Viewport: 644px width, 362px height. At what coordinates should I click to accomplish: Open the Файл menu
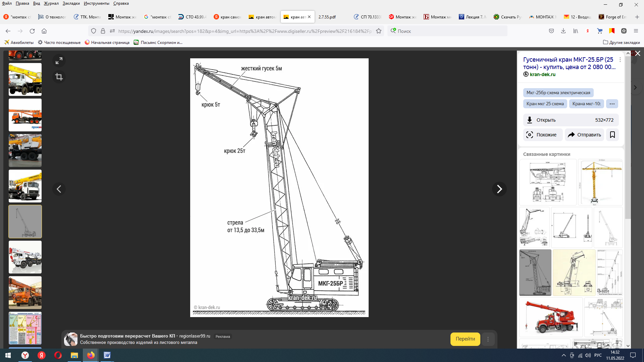(7, 3)
